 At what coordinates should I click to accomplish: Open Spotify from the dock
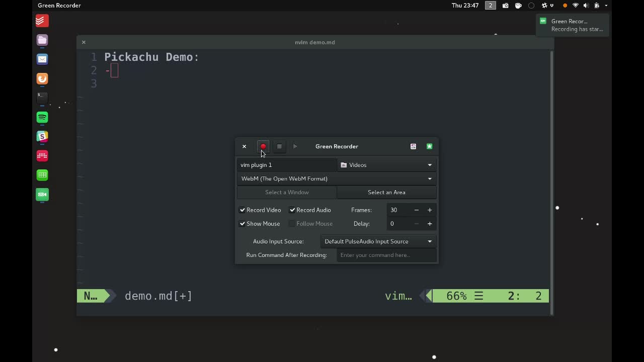click(x=42, y=117)
